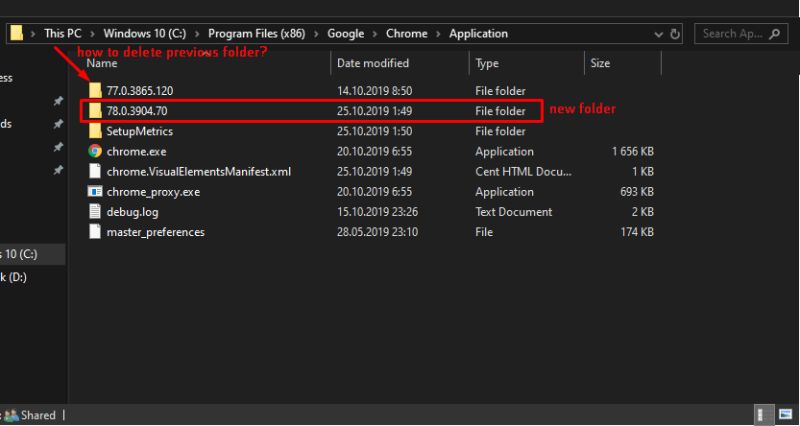The height and width of the screenshot is (426, 800).
Task: Expand chevron after This PC breadcrumb
Action: tap(92, 34)
